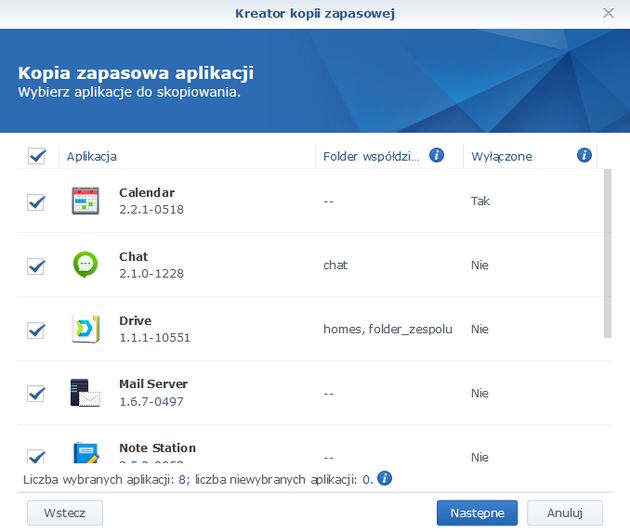Select the Note Station name text
The width and height of the screenshot is (630, 532).
tap(158, 448)
